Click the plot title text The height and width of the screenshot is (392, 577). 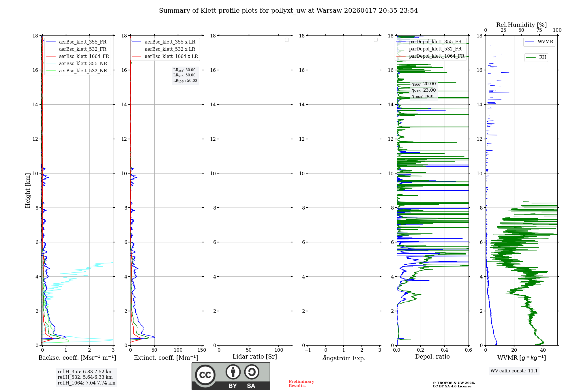click(x=288, y=11)
